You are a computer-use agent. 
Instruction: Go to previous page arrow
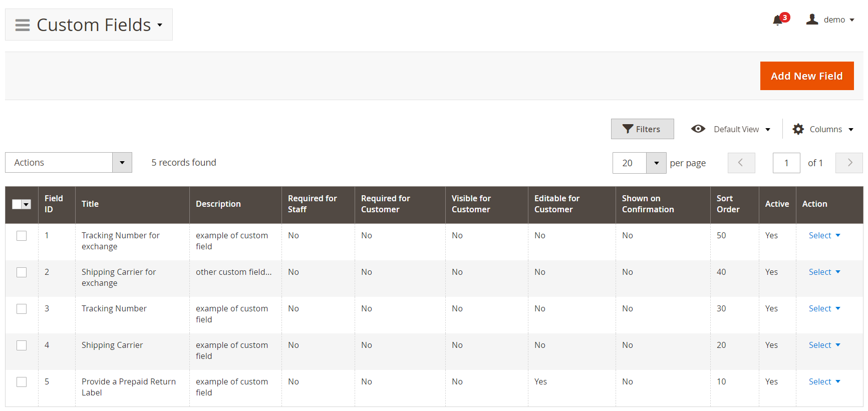[741, 163]
